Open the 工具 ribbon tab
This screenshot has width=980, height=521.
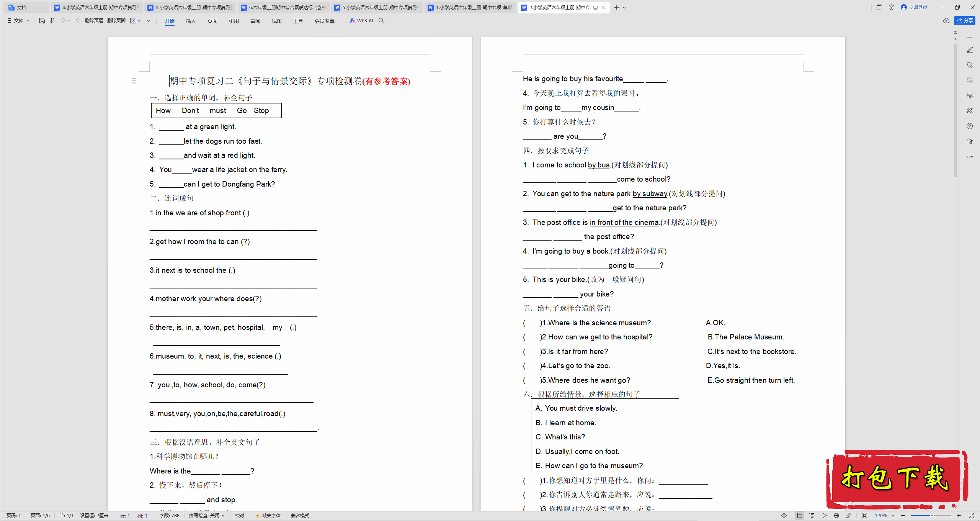point(298,21)
